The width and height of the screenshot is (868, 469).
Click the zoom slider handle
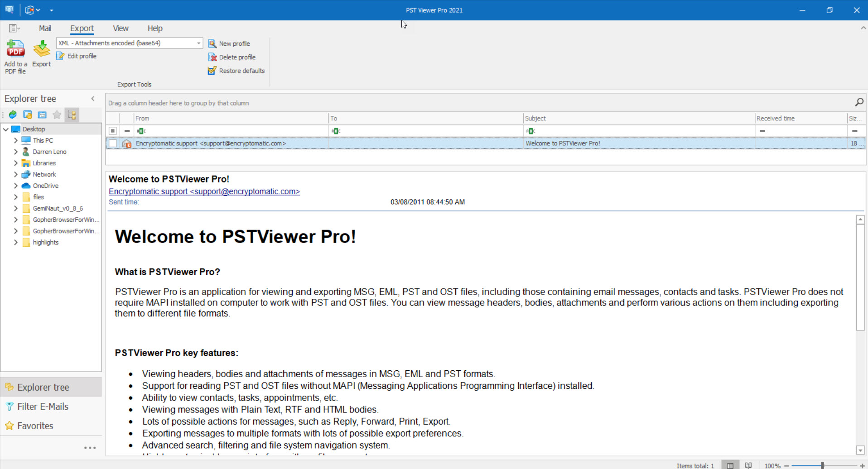[822, 465]
